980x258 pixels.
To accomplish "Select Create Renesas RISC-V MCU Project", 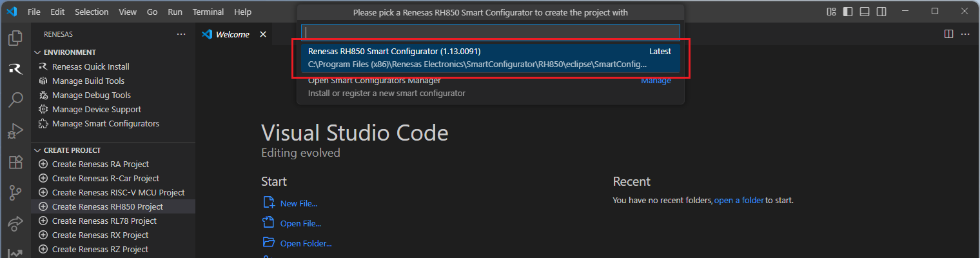I will tap(113, 192).
